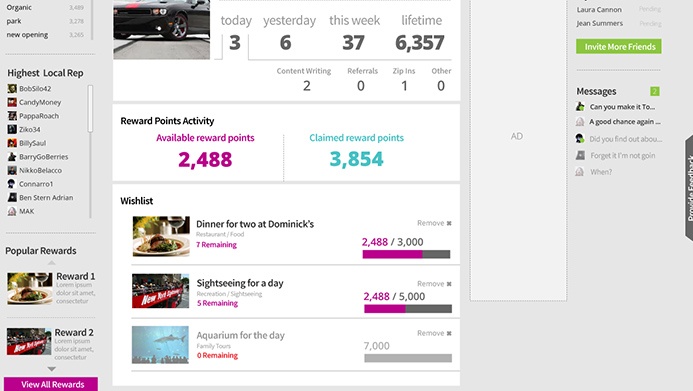Click the '5 Remaining' label

[x=217, y=303]
